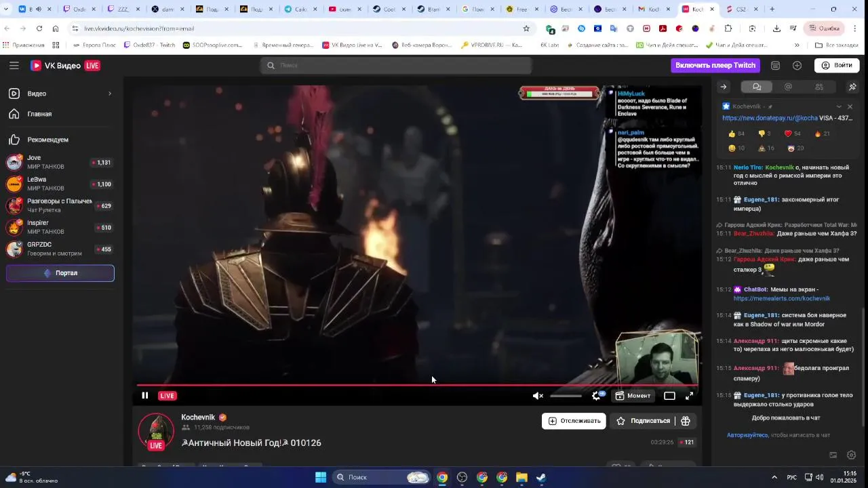Click the taskbar Поиск search box

382,477
